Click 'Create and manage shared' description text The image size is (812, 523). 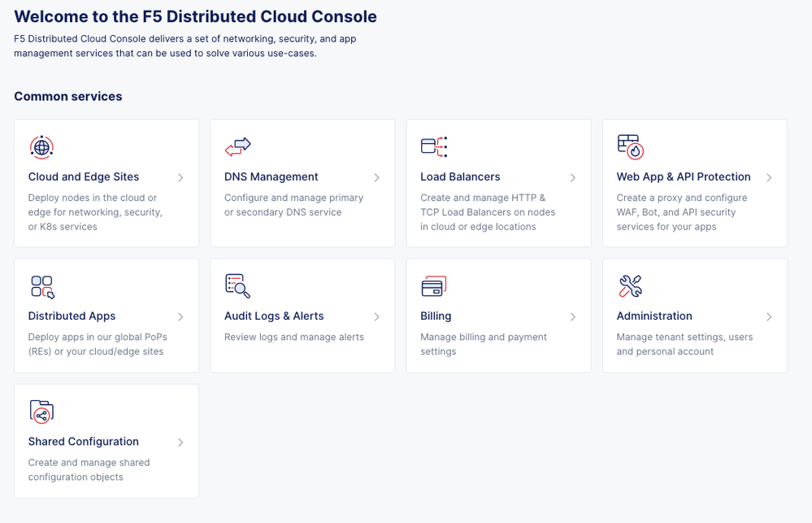point(89,469)
